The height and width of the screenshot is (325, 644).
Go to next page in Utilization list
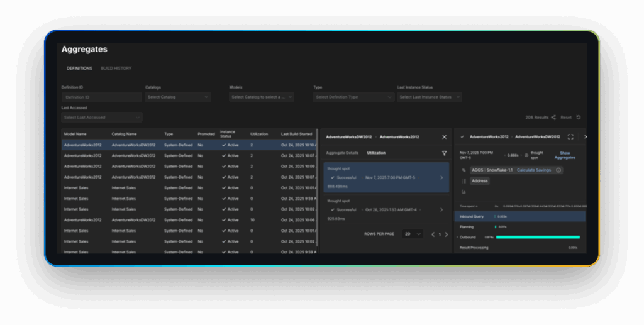[447, 234]
